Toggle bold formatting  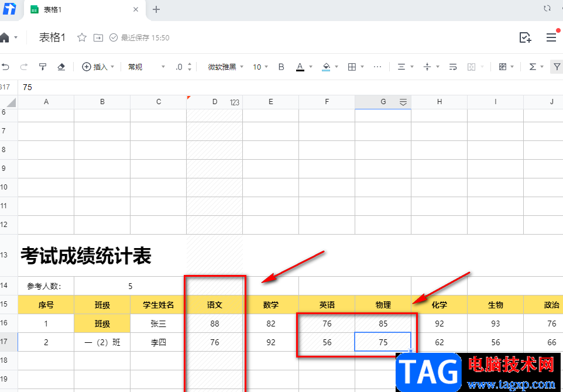tap(281, 67)
